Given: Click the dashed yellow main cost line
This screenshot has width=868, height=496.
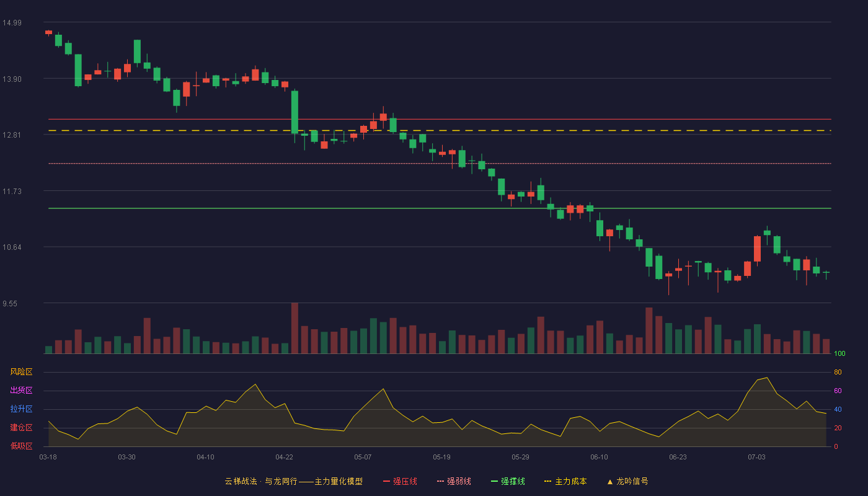Looking at the screenshot, I should pyautogui.click(x=440, y=131).
